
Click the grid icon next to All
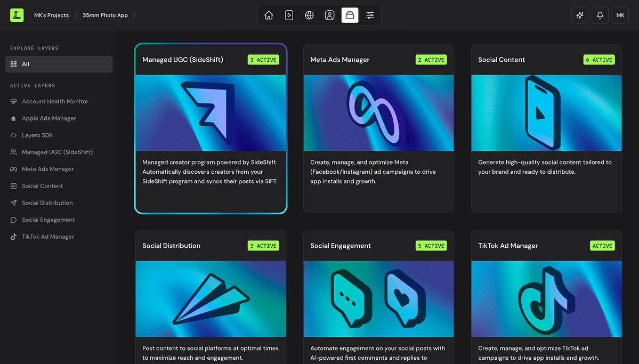[x=13, y=64]
